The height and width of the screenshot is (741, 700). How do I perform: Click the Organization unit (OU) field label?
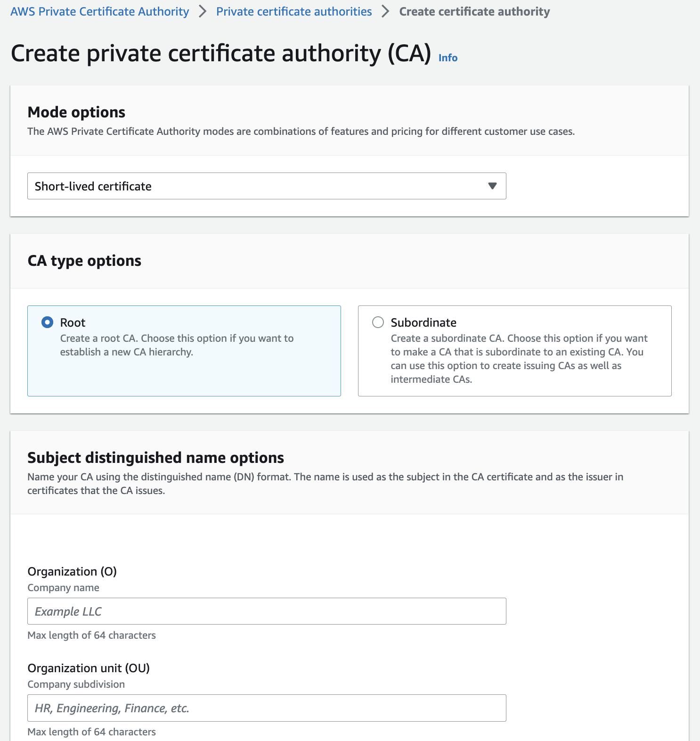point(89,668)
